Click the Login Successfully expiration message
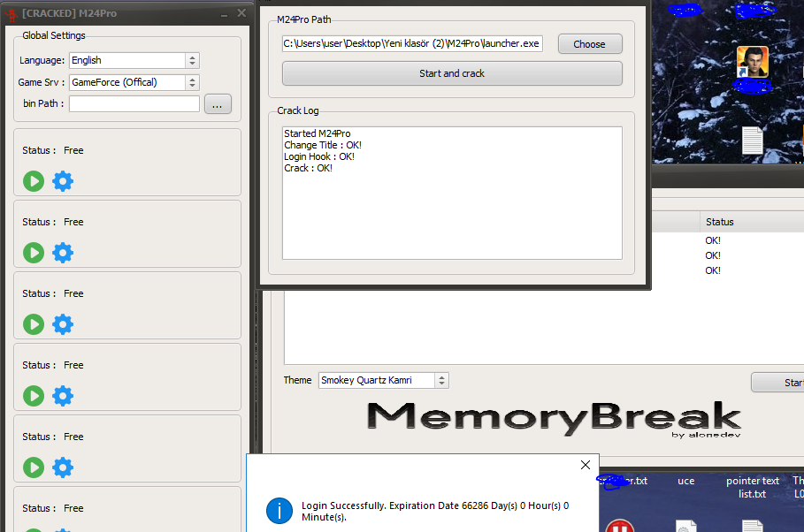Screen dimensions: 804x532 tap(435, 512)
